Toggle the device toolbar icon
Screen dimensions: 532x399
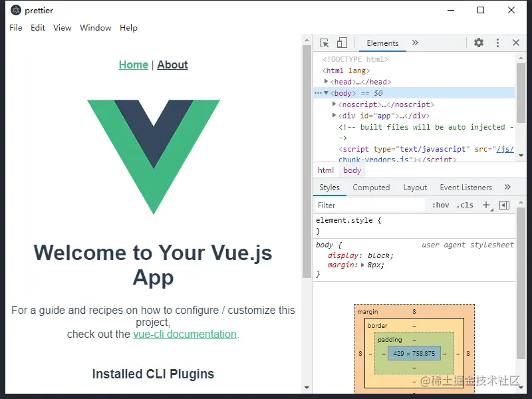(342, 43)
